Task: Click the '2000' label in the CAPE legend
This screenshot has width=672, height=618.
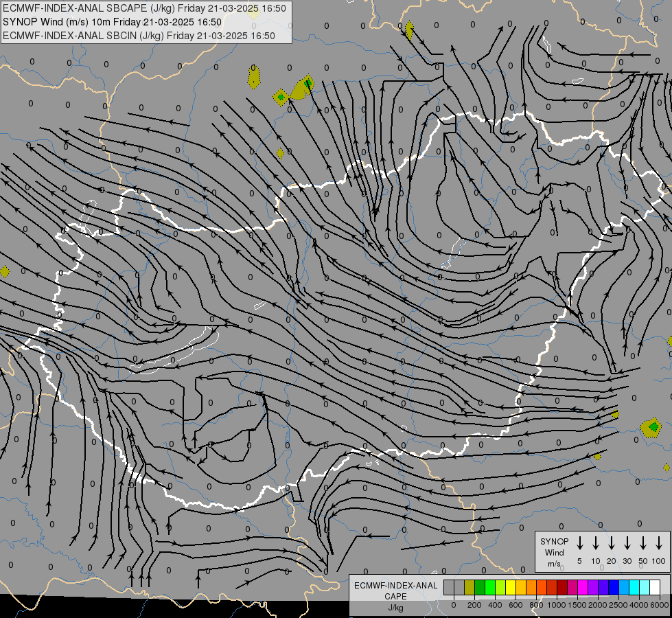Action: (x=598, y=605)
